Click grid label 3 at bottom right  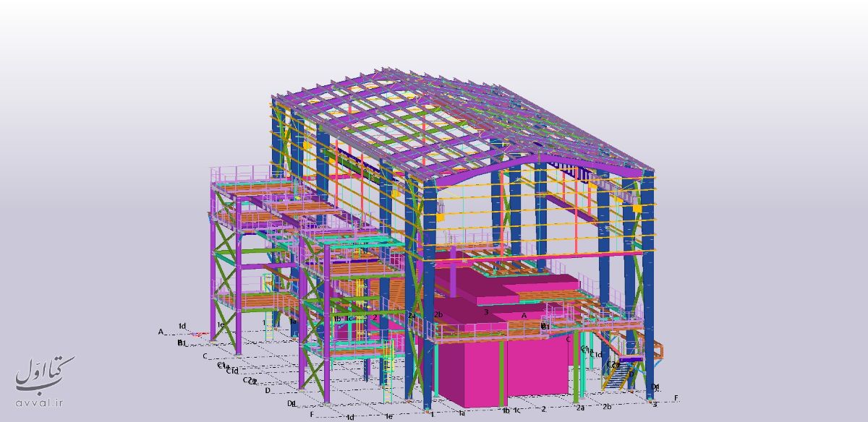[655, 405]
